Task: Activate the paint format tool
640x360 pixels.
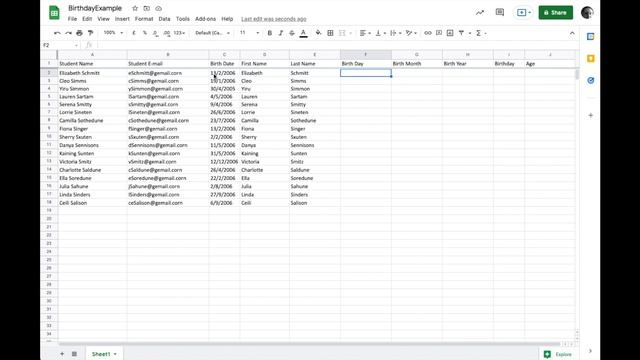Action: tap(90, 33)
